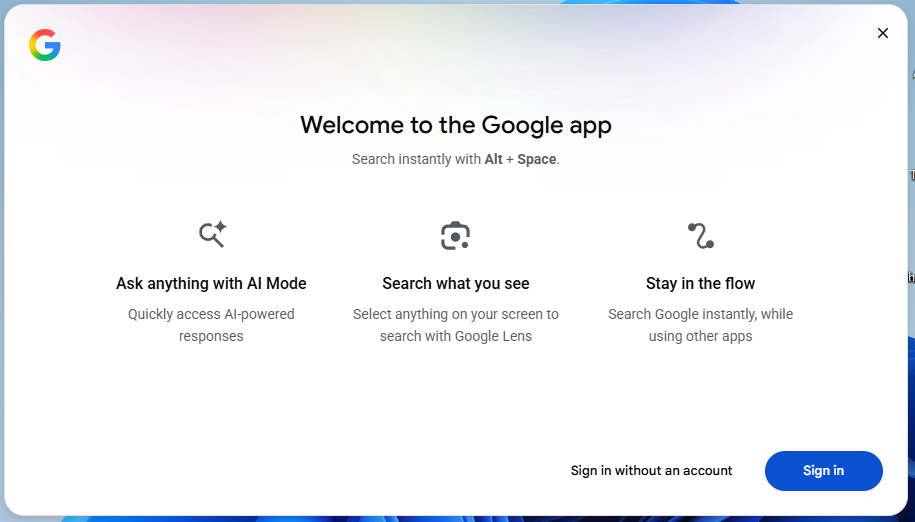Select the Ask anything with AI Mode heading
This screenshot has width=915, height=522.
tap(211, 284)
